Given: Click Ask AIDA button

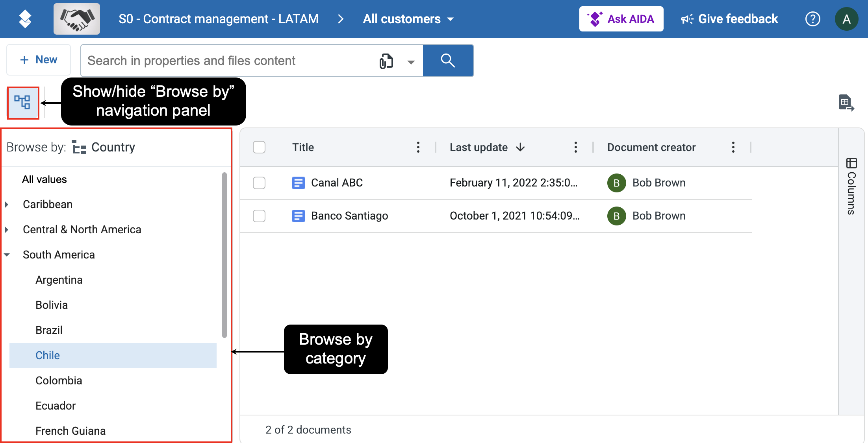Looking at the screenshot, I should tap(621, 19).
